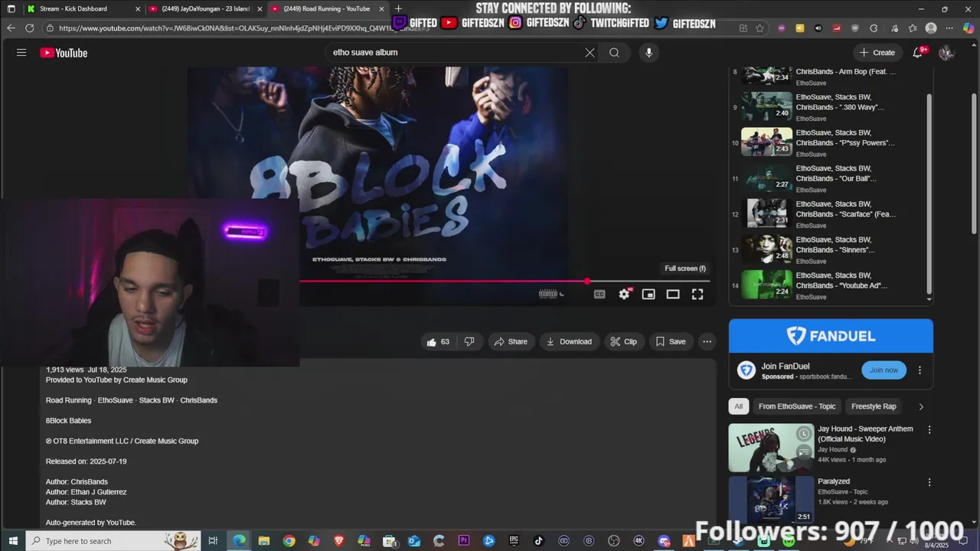Select the All filter chip
Image resolution: width=980 pixels, height=551 pixels.
coord(738,406)
